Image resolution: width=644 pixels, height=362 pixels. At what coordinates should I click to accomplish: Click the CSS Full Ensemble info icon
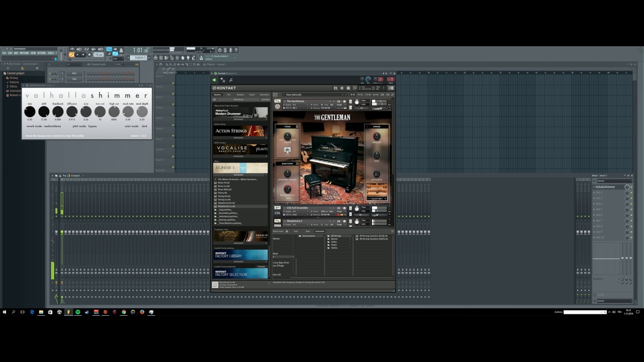point(344,208)
